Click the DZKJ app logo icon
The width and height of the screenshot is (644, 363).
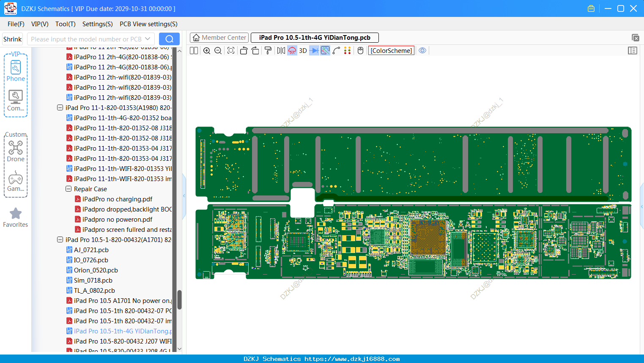(x=10, y=8)
